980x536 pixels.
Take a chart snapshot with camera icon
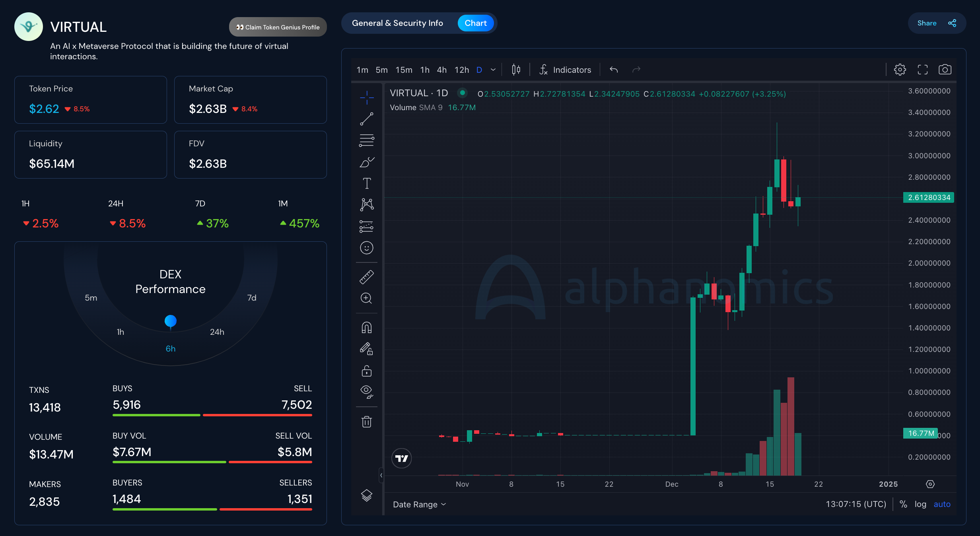point(945,70)
